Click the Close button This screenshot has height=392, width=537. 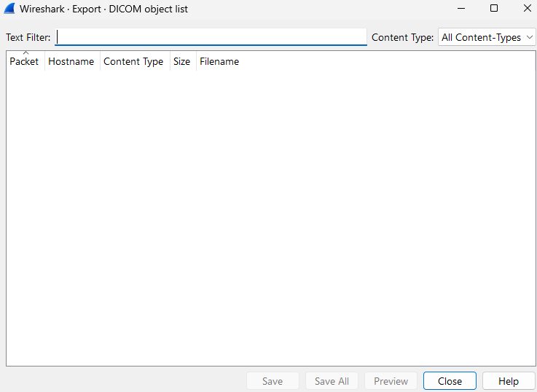pos(450,381)
